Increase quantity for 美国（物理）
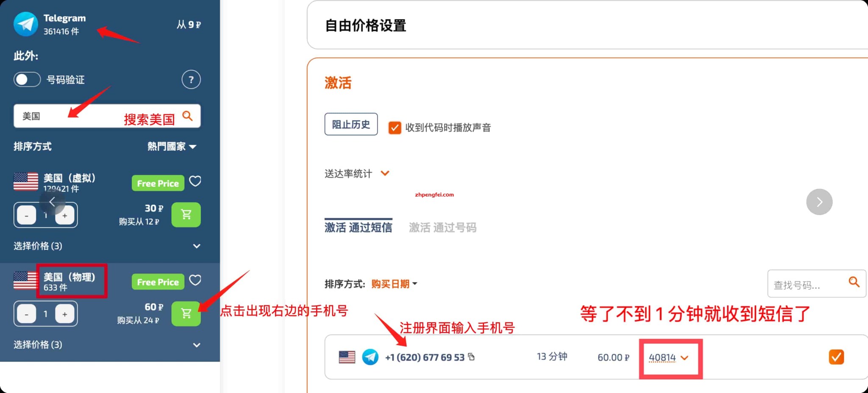868x393 pixels. (x=65, y=314)
